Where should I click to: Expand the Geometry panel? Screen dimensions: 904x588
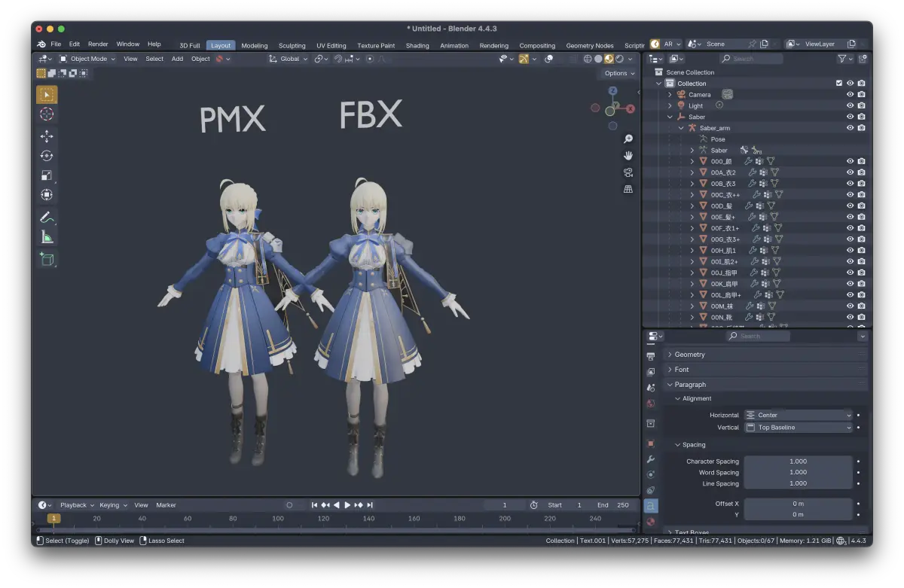pyautogui.click(x=765, y=355)
